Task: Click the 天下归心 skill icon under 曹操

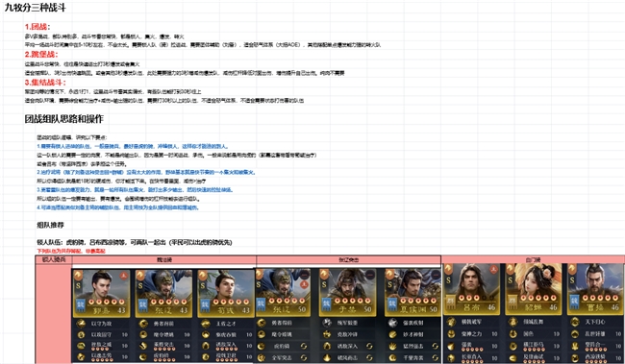Action: (x=575, y=322)
